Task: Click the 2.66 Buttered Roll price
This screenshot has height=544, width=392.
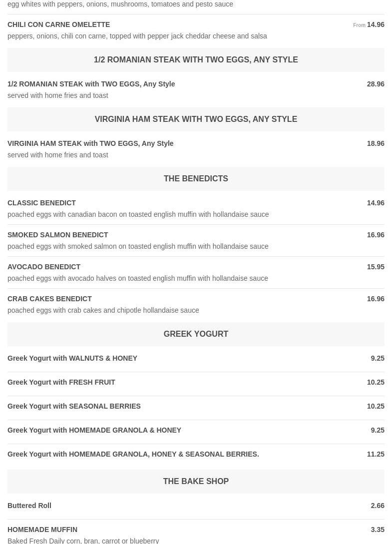Action: (x=378, y=506)
